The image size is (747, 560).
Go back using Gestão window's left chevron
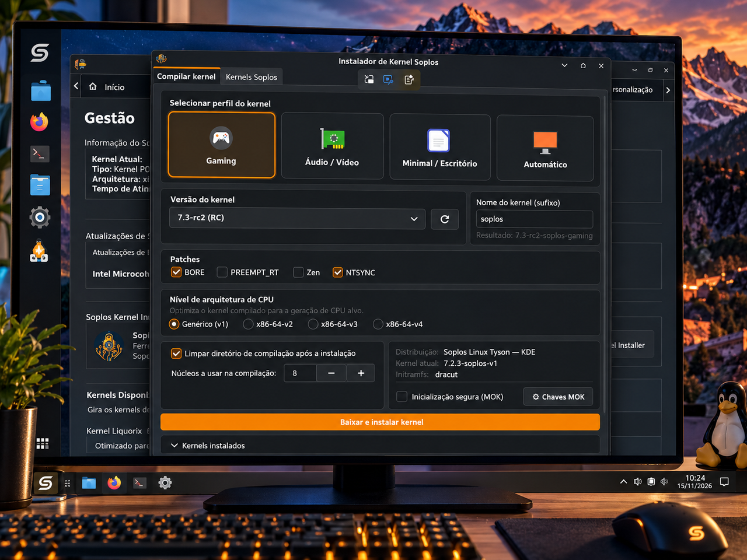(x=76, y=86)
